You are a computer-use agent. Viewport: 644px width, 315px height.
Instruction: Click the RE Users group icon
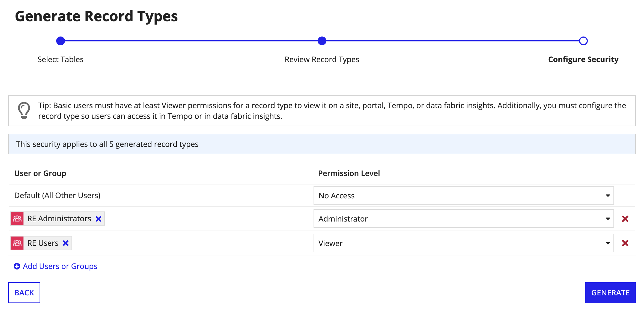pos(17,243)
